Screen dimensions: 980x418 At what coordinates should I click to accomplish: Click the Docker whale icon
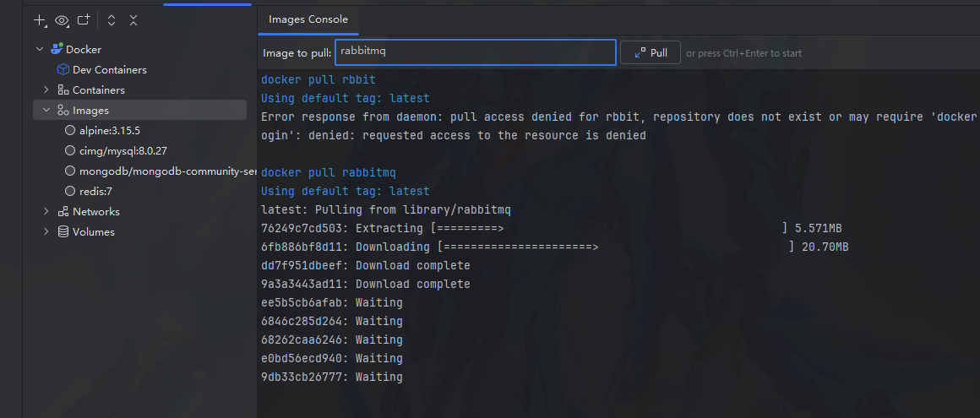pos(57,49)
